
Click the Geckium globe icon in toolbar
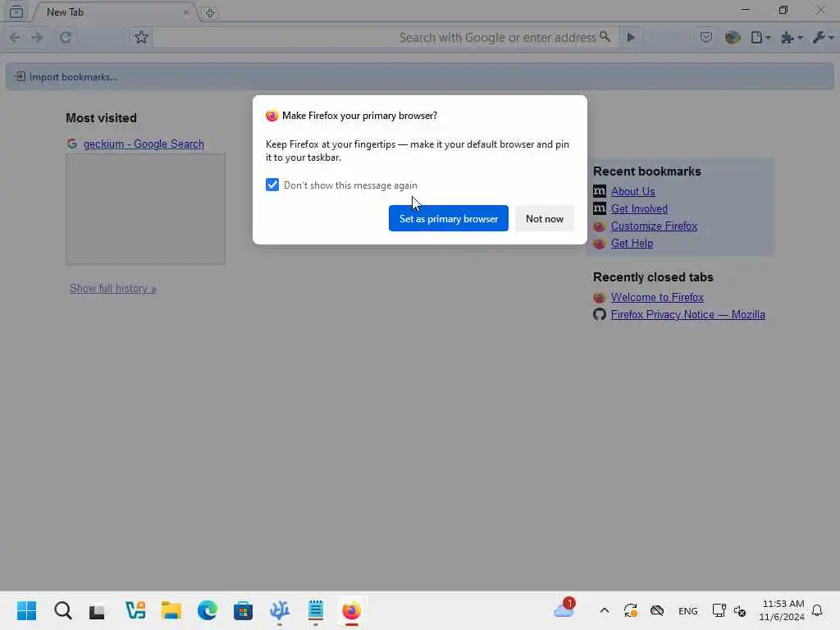[733, 38]
